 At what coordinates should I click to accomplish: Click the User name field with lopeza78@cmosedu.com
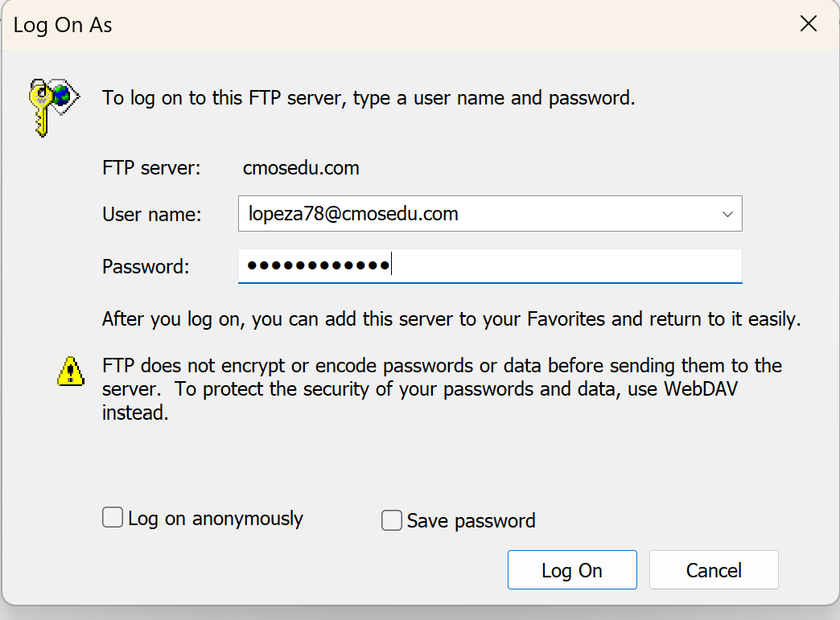pyautogui.click(x=475, y=215)
